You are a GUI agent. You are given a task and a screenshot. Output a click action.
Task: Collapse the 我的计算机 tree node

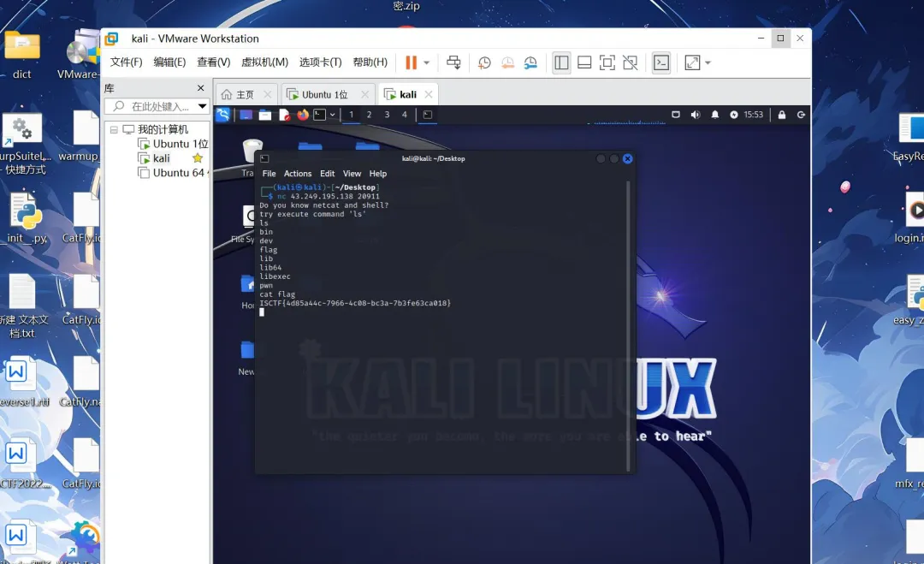114,129
